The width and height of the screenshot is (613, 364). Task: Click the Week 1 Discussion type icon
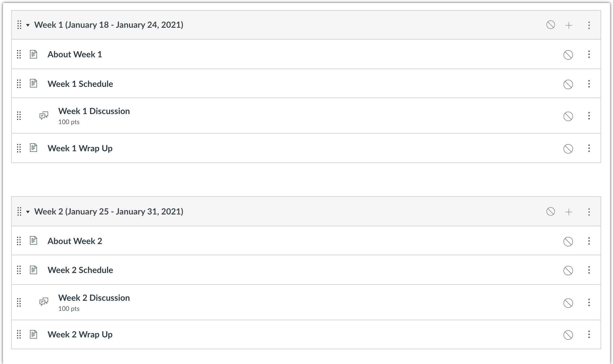point(44,116)
